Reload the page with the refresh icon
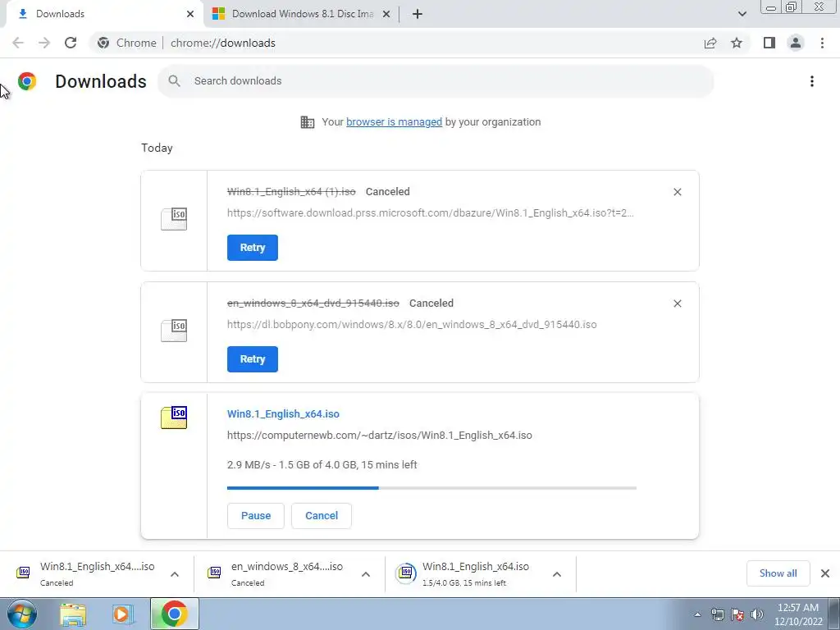The height and width of the screenshot is (630, 840). pos(71,43)
